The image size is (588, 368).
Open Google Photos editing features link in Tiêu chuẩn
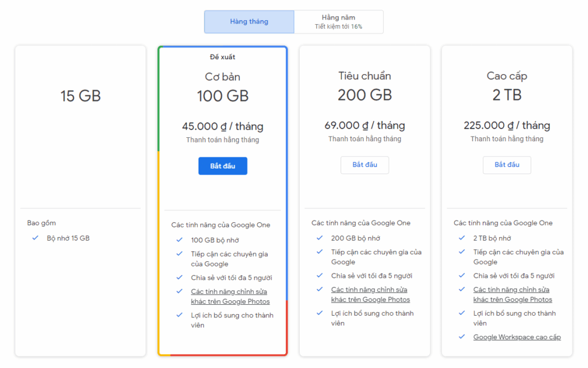coord(370,295)
